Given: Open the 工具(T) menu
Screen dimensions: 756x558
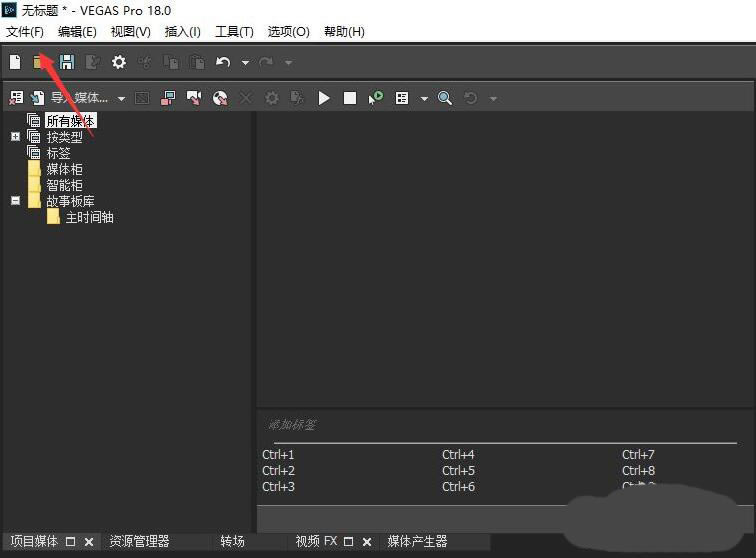Looking at the screenshot, I should [x=234, y=32].
